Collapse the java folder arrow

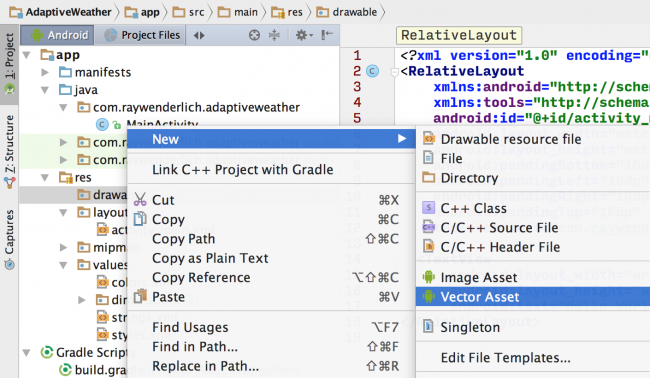tap(45, 90)
